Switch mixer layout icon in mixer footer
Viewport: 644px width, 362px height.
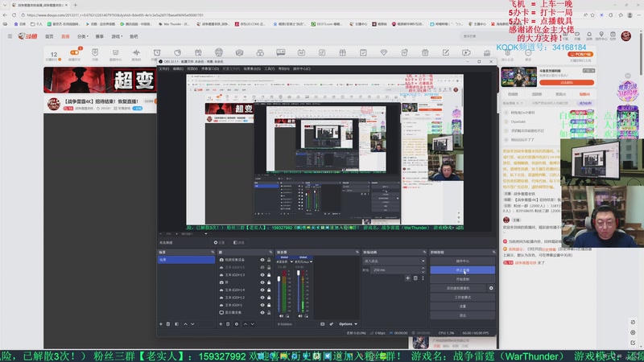tap(323, 324)
